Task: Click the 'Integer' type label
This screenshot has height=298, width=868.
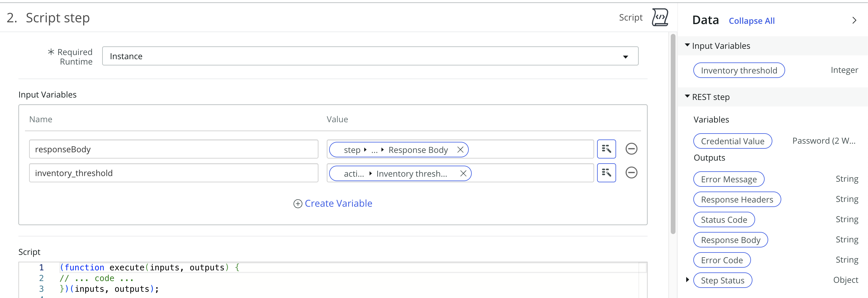Action: pyautogui.click(x=844, y=70)
